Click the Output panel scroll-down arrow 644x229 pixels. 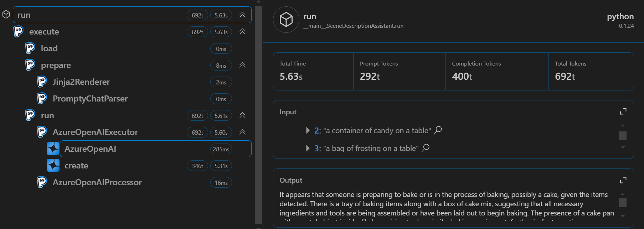(623, 216)
